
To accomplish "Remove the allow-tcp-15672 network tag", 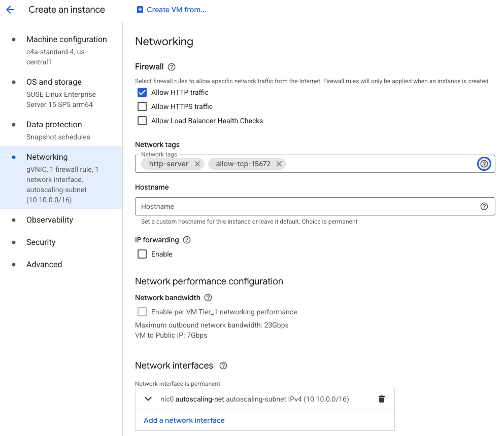I will [x=279, y=164].
